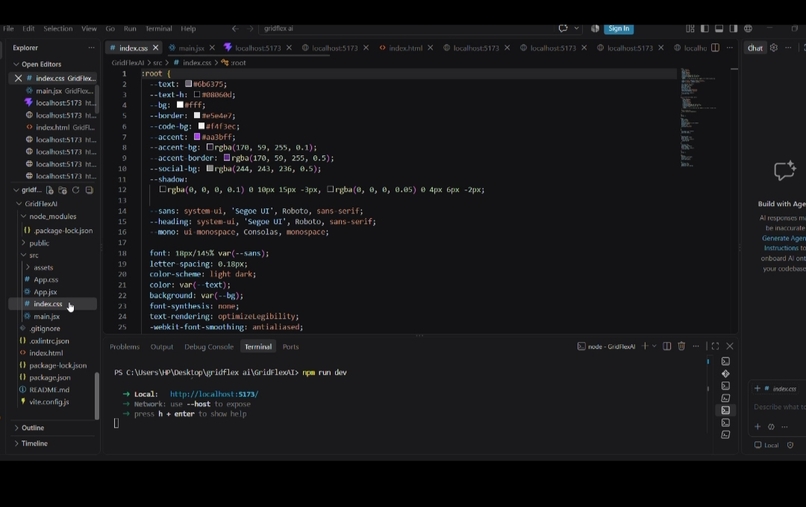Collapse the Open Editors section
806x507 pixels.
(16, 64)
